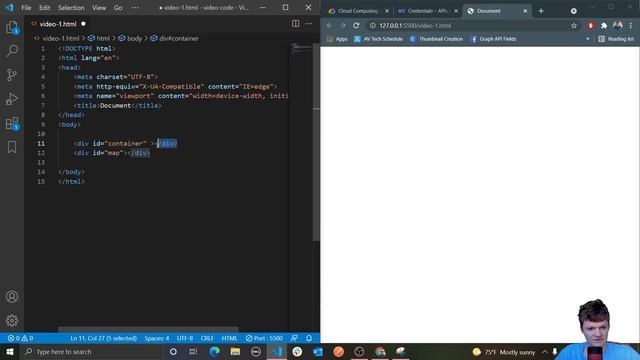Viewport: 640px width, 360px height.
Task: Click the red extension icon in Chrome toolbar
Action: click(x=591, y=26)
